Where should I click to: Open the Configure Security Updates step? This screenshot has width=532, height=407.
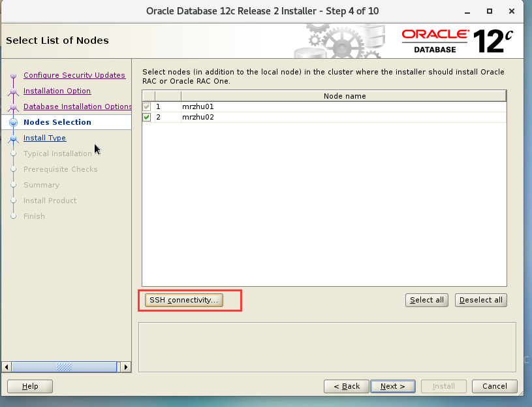74,75
